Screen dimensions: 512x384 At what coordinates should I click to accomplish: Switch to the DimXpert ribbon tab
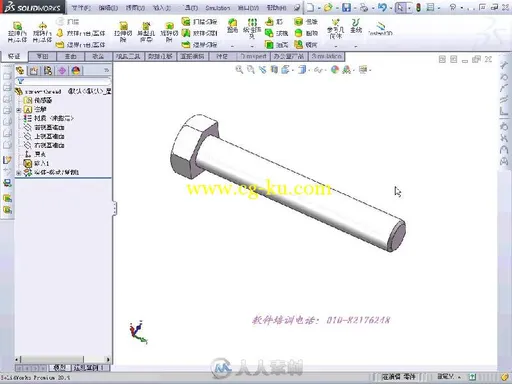point(254,56)
